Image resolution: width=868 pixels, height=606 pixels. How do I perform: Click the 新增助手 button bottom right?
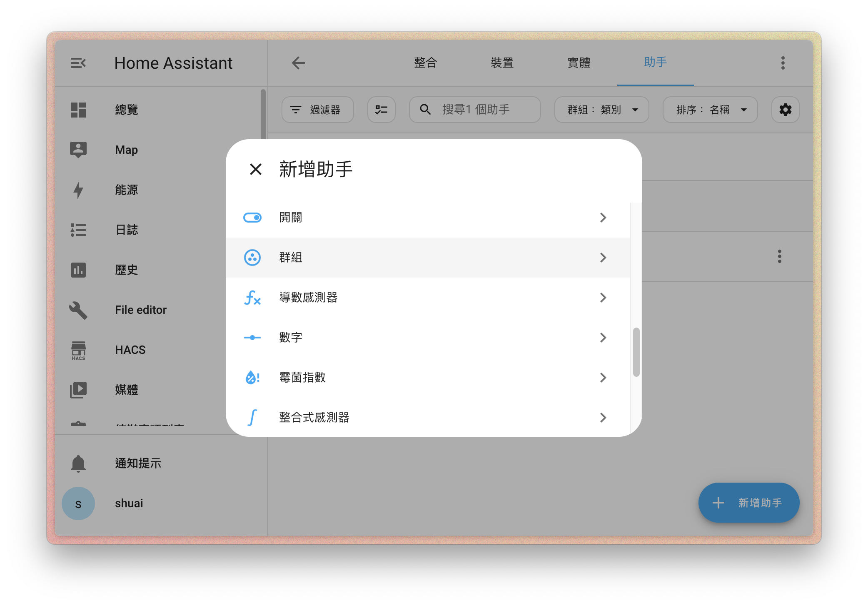click(x=748, y=503)
